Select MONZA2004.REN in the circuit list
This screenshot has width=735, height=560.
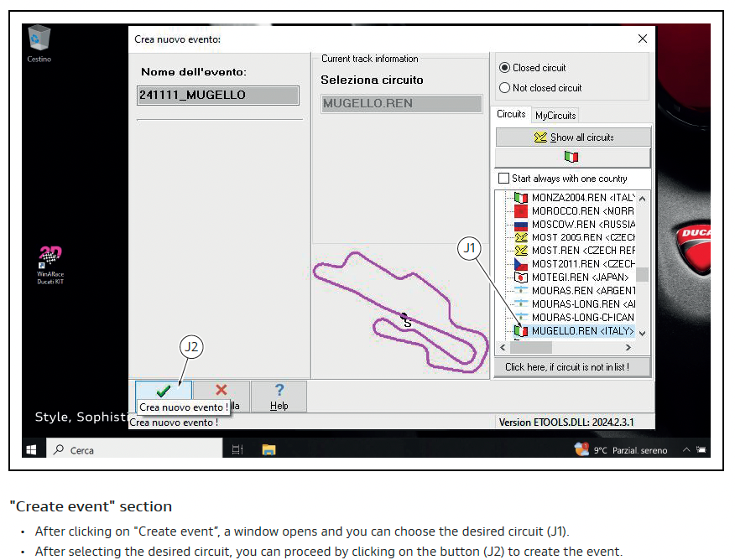(583, 198)
